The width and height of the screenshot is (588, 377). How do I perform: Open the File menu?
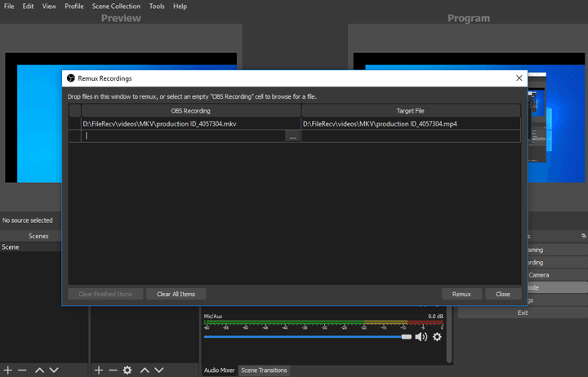[9, 7]
